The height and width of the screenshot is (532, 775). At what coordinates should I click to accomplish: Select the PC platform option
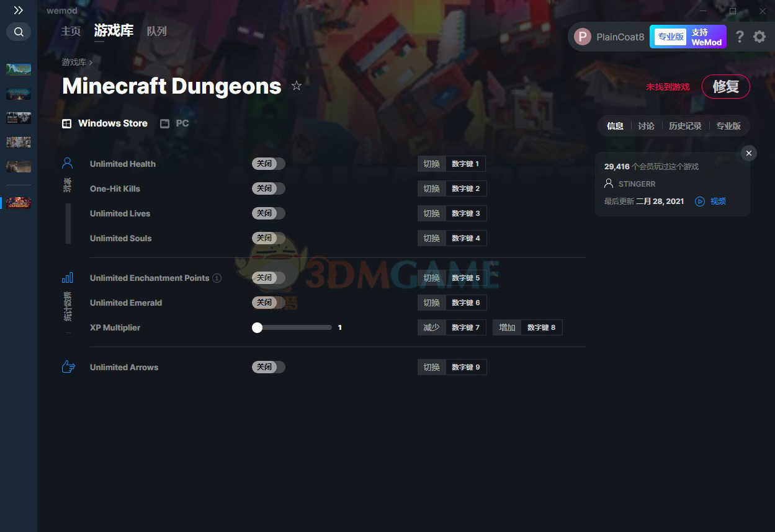pyautogui.click(x=174, y=123)
